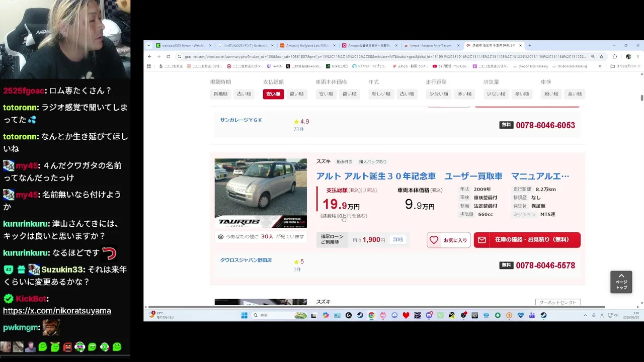The height and width of the screenshot is (362, 644).
Task: Click the ページトップ back-to-top button
Action: pyautogui.click(x=621, y=282)
